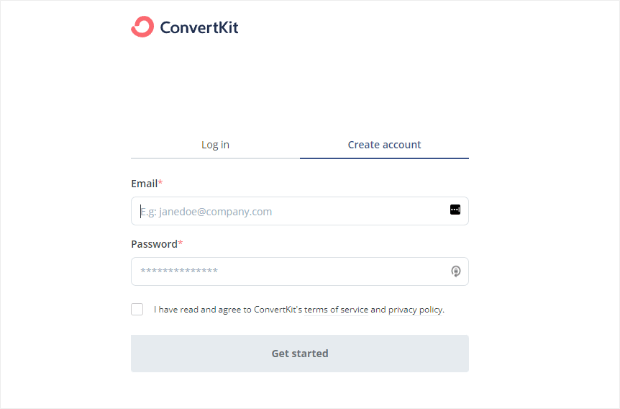Click the Email field label
Image resolution: width=620 pixels, height=409 pixels.
pos(144,184)
